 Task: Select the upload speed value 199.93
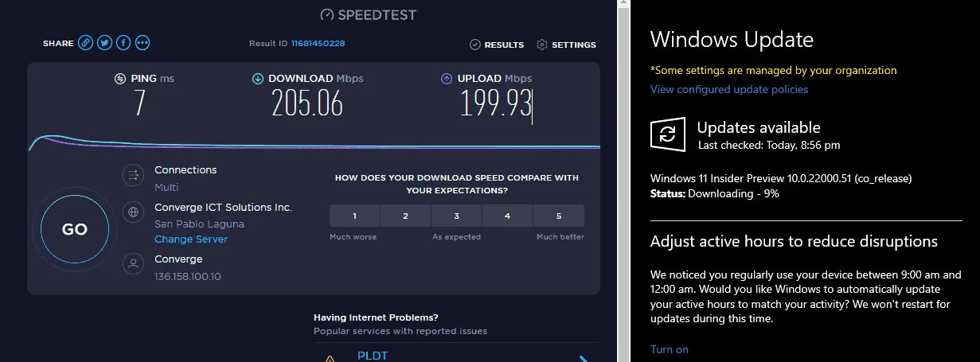[x=496, y=103]
